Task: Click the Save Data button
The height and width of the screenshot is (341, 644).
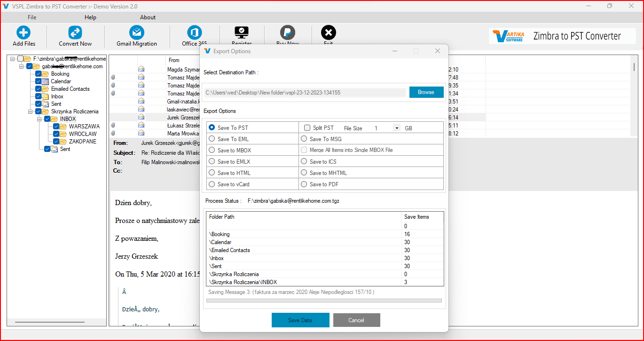Action: coord(300,320)
